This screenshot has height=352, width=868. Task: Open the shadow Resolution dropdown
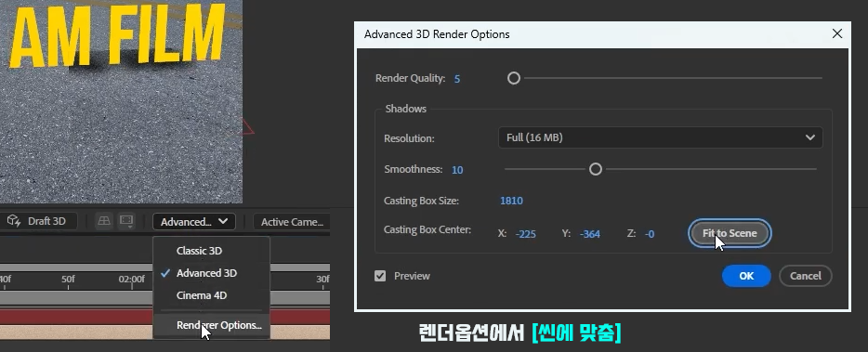(x=661, y=137)
